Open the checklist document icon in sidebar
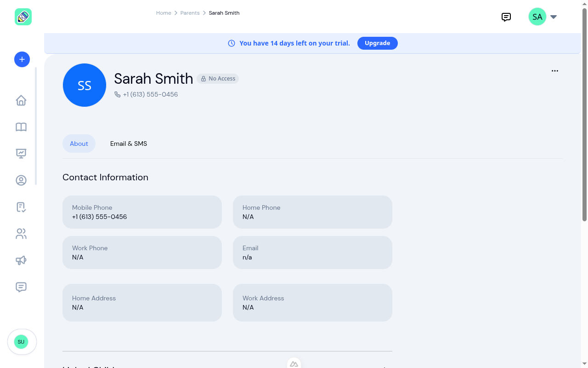588x368 pixels. pos(21,207)
